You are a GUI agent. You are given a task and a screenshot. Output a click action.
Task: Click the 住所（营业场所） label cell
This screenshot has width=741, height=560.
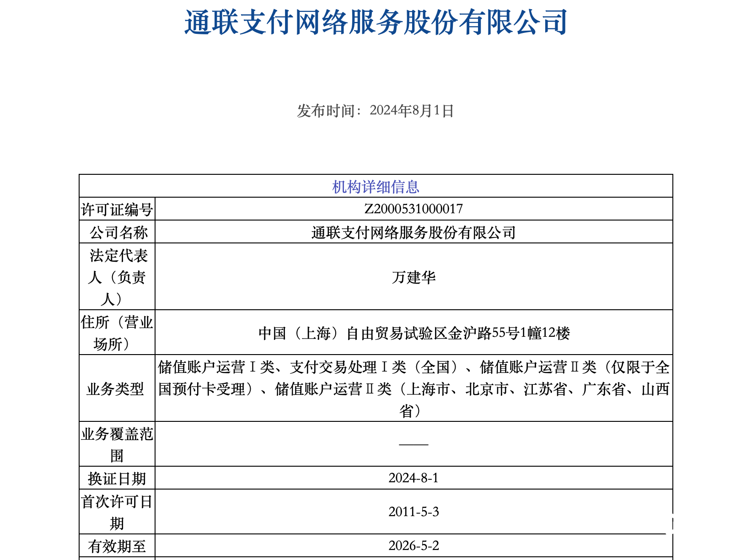coord(117,333)
